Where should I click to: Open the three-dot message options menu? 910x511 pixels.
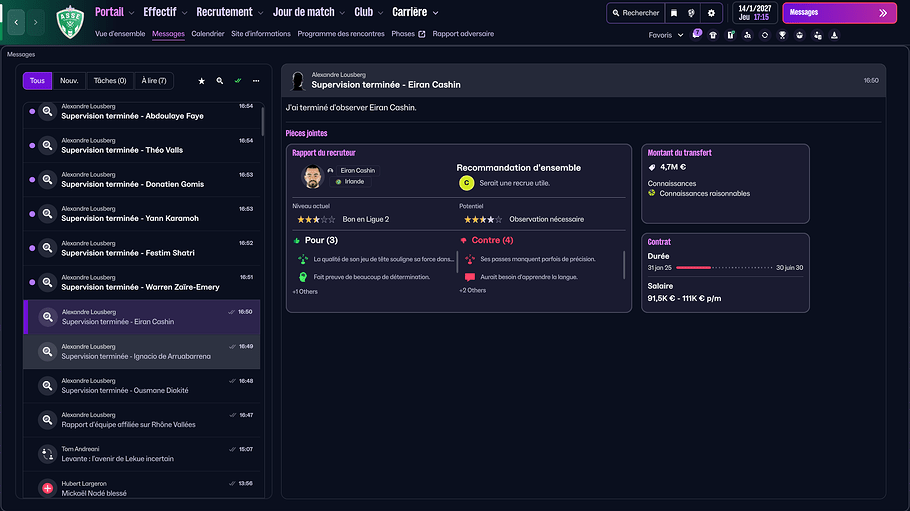click(256, 81)
